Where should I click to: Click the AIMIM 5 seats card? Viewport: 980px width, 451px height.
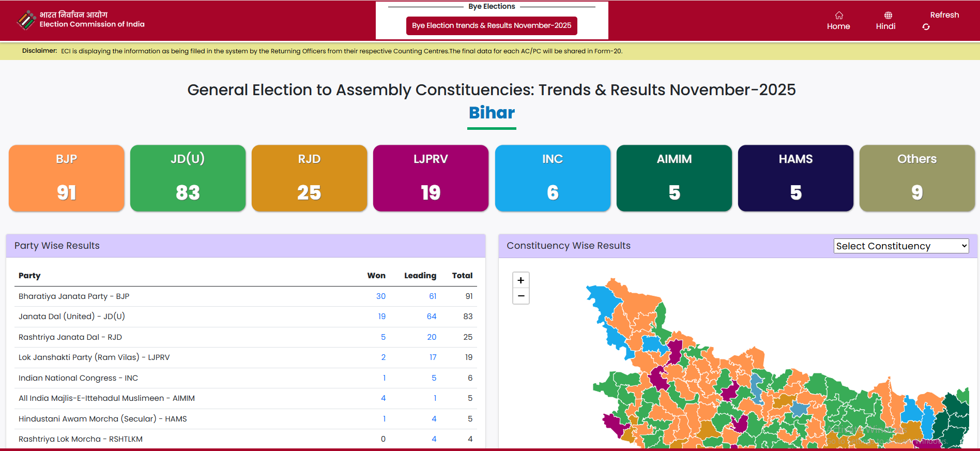[674, 178]
